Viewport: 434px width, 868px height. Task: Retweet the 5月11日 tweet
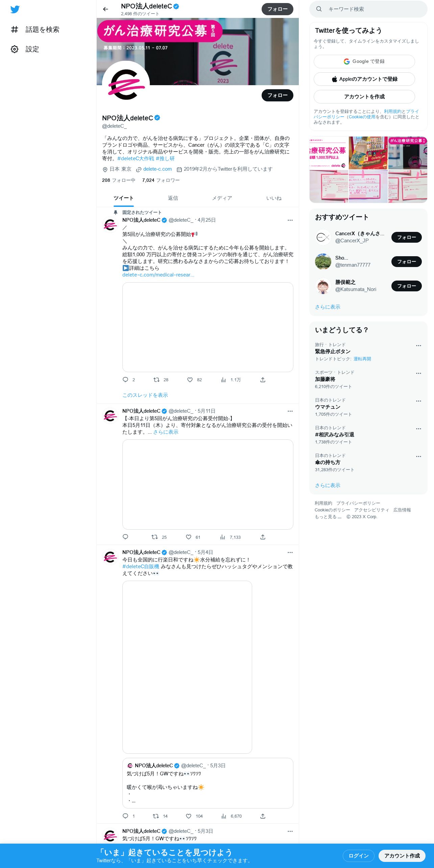point(159,537)
